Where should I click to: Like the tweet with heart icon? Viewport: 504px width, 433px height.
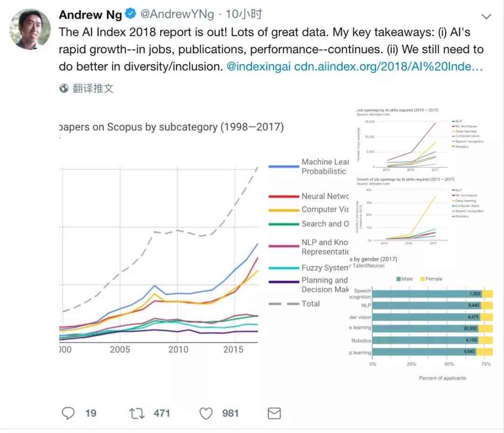tap(206, 413)
